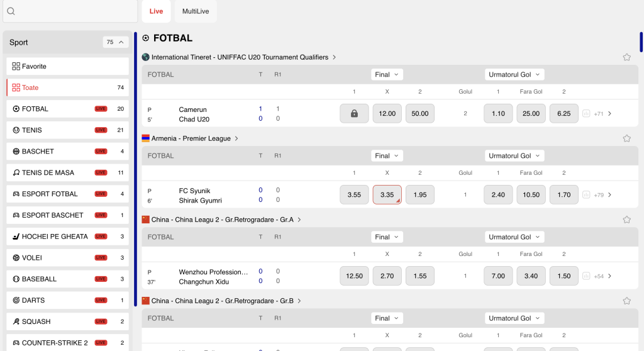Viewport: 644px width, 351px height.
Task: Click the BASCHET basketball icon
Action: tap(16, 151)
